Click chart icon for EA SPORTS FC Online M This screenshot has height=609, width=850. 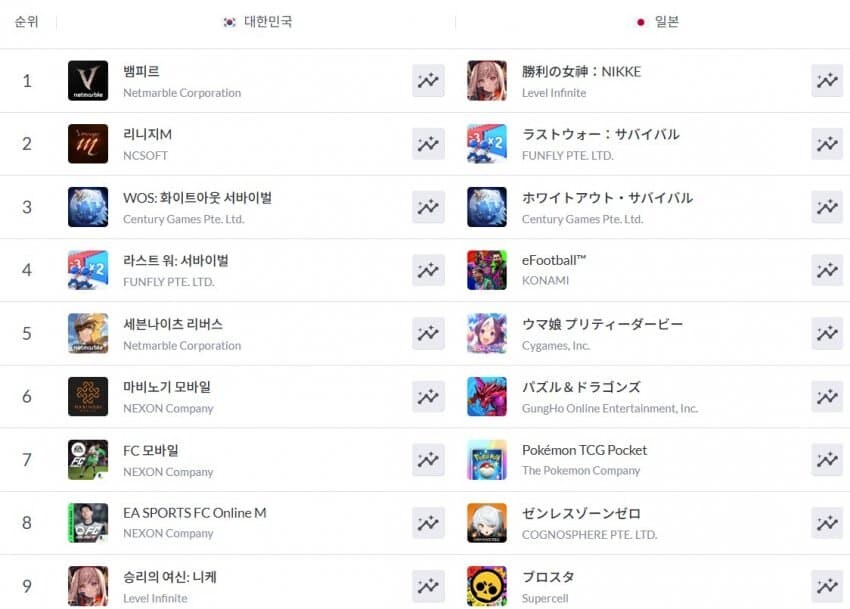[x=428, y=523]
